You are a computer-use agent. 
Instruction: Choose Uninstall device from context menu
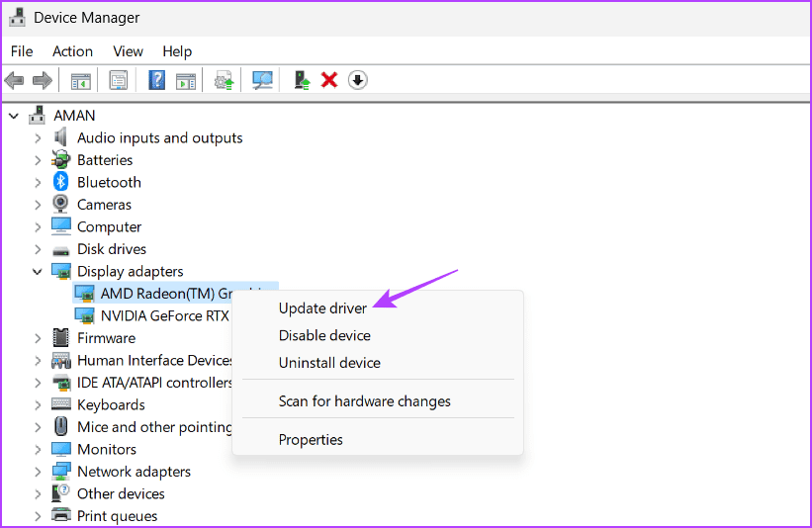point(329,363)
